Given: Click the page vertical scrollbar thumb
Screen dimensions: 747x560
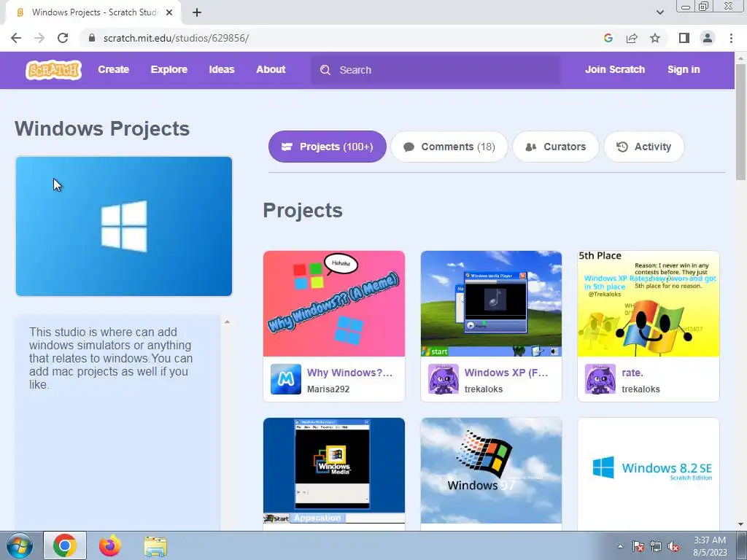Looking at the screenshot, I should point(740,122).
